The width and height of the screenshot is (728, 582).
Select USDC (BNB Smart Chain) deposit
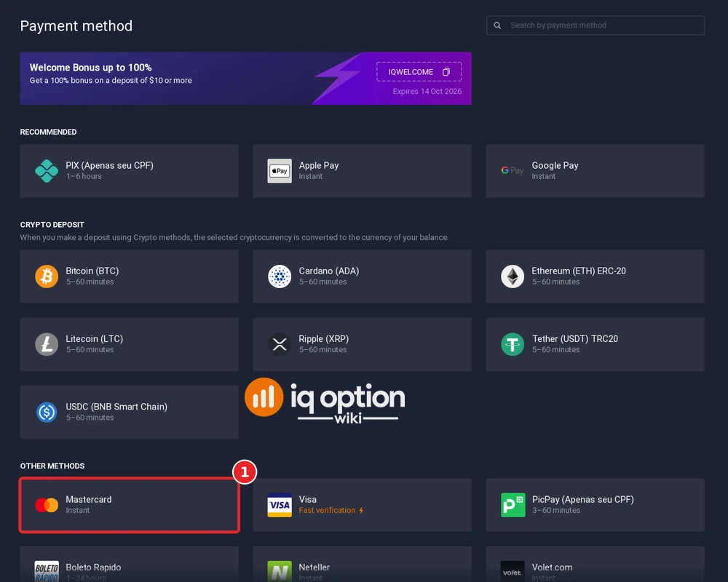[x=129, y=412]
